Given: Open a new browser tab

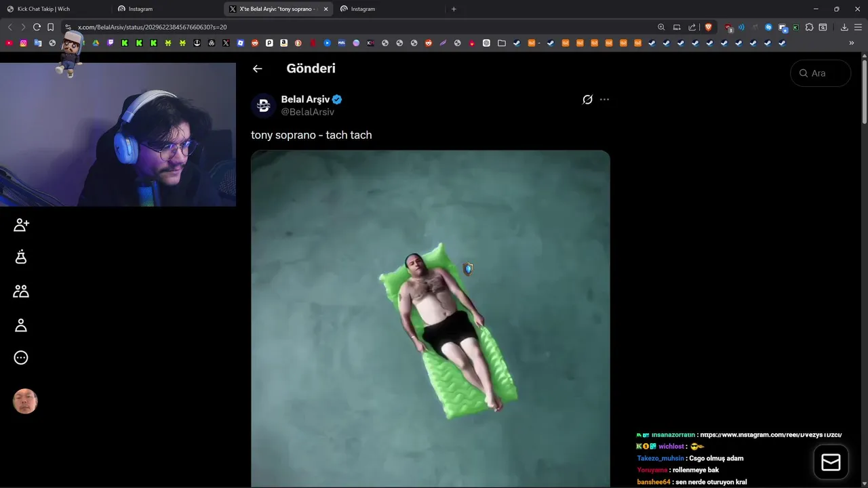Looking at the screenshot, I should pos(454,9).
